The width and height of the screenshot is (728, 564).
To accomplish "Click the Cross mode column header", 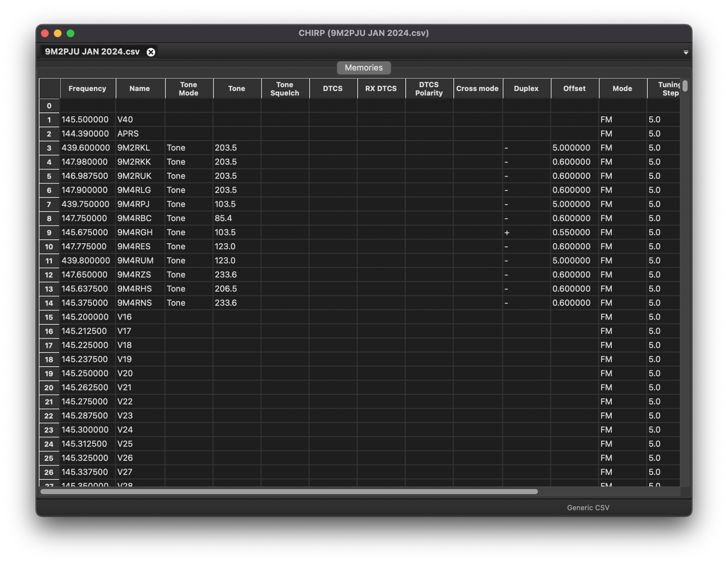I will click(x=477, y=88).
